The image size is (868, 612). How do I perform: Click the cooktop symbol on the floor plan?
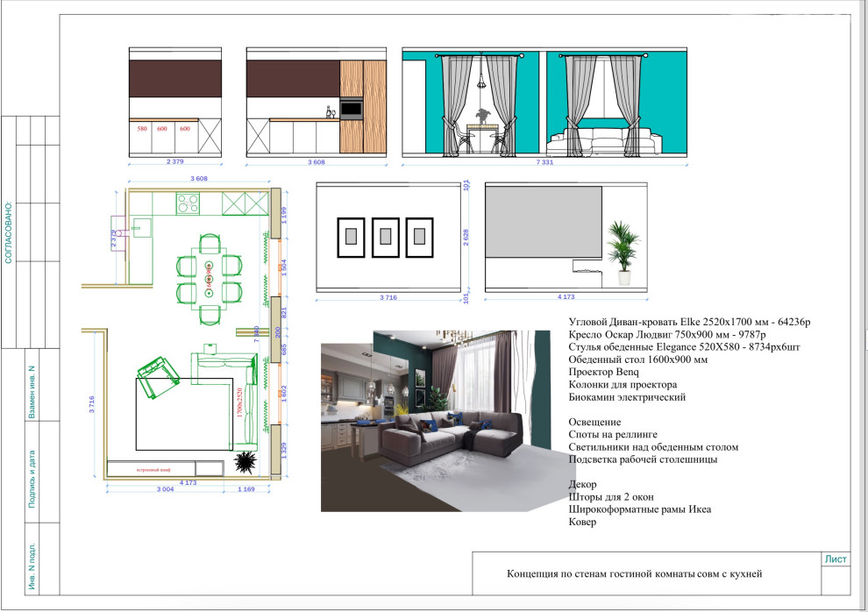click(x=189, y=204)
